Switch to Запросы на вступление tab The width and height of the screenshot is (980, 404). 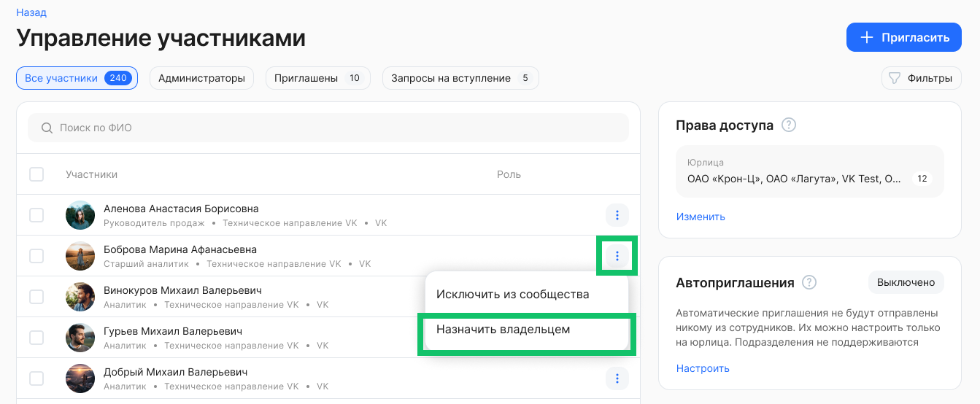460,78
